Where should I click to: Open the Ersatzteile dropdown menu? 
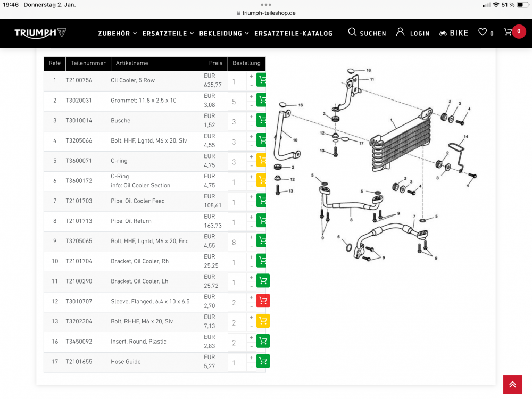(168, 33)
